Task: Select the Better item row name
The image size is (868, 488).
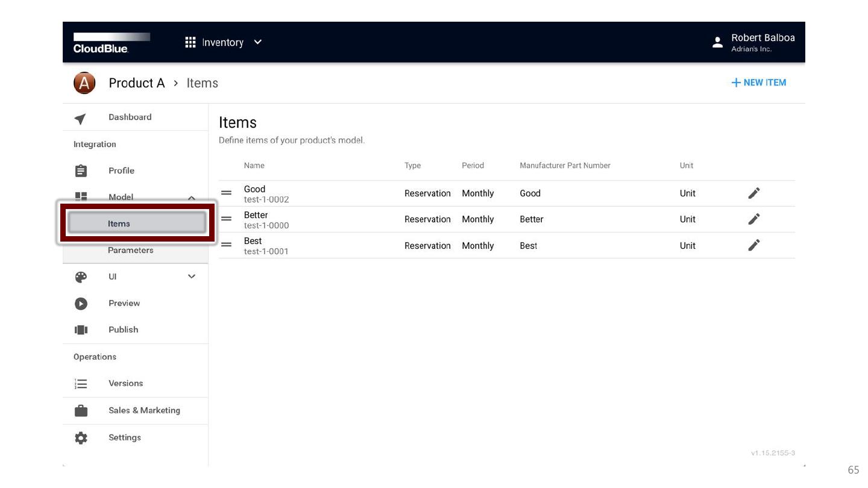Action: [256, 215]
